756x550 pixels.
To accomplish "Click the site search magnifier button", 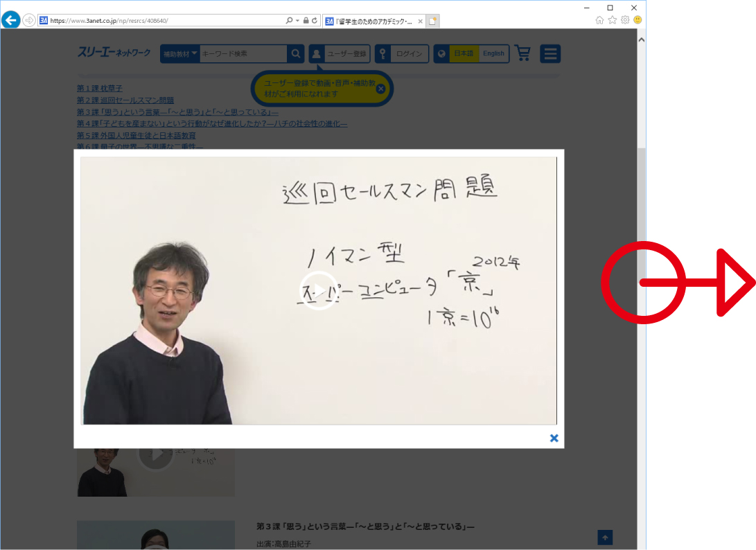I will 296,53.
